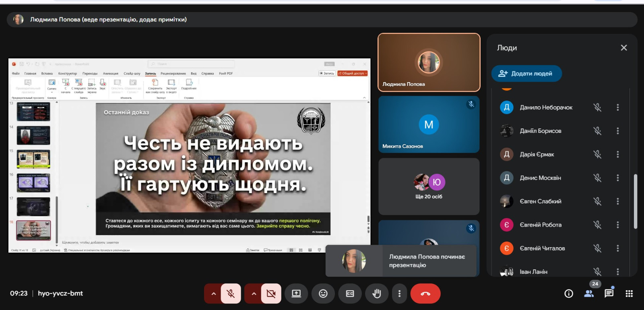Click Сохранить как слайд-шоу ribbon icon
Image resolution: width=644 pixels, height=310 pixels.
[155, 86]
